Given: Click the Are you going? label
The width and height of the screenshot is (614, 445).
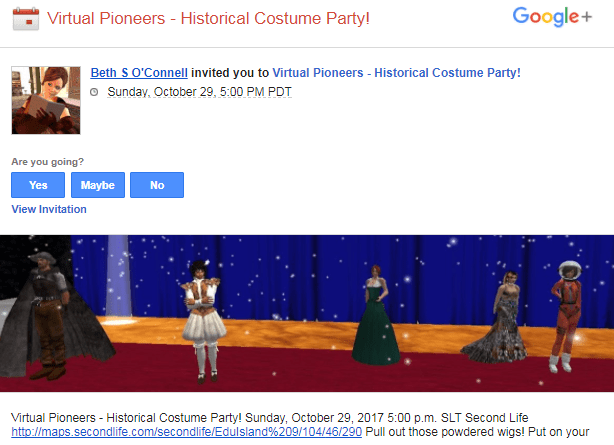Looking at the screenshot, I should point(47,162).
